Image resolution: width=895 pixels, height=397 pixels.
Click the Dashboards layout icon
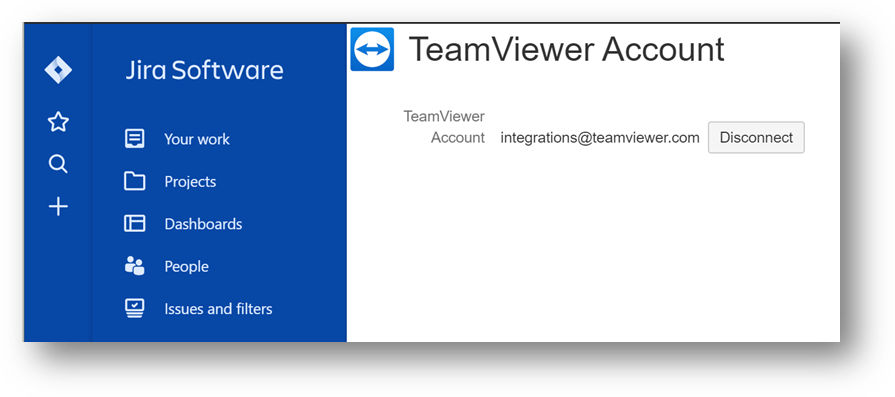135,224
